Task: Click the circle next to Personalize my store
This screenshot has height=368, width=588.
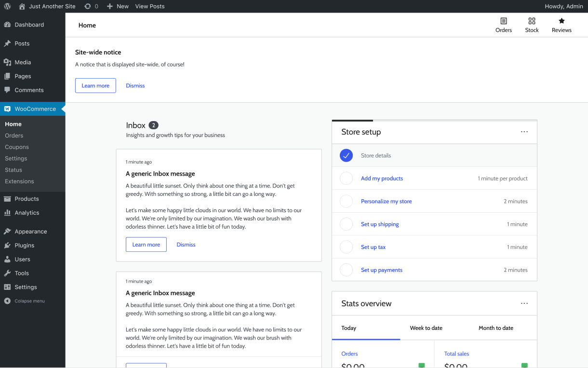Action: tap(346, 201)
